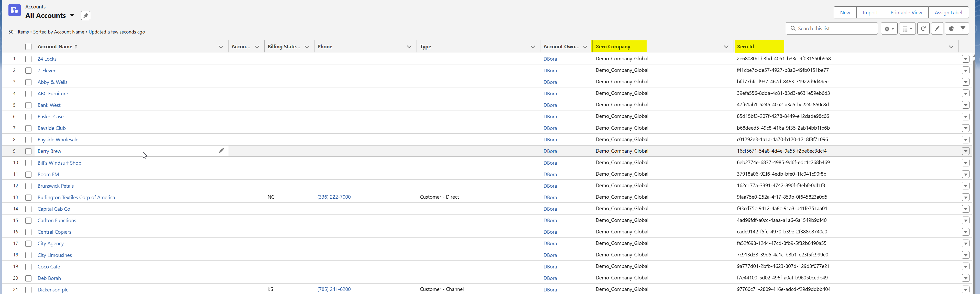
Task: Show the charts panel icon
Action: 951,29
